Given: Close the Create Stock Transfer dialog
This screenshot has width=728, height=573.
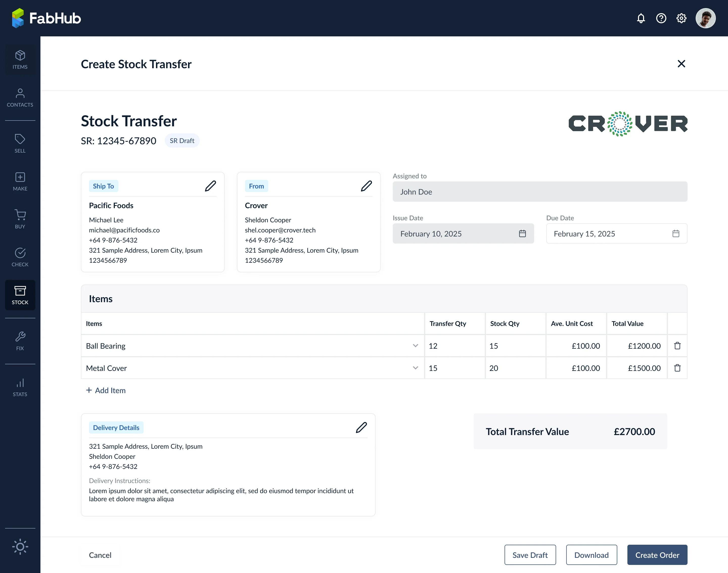Looking at the screenshot, I should [681, 64].
